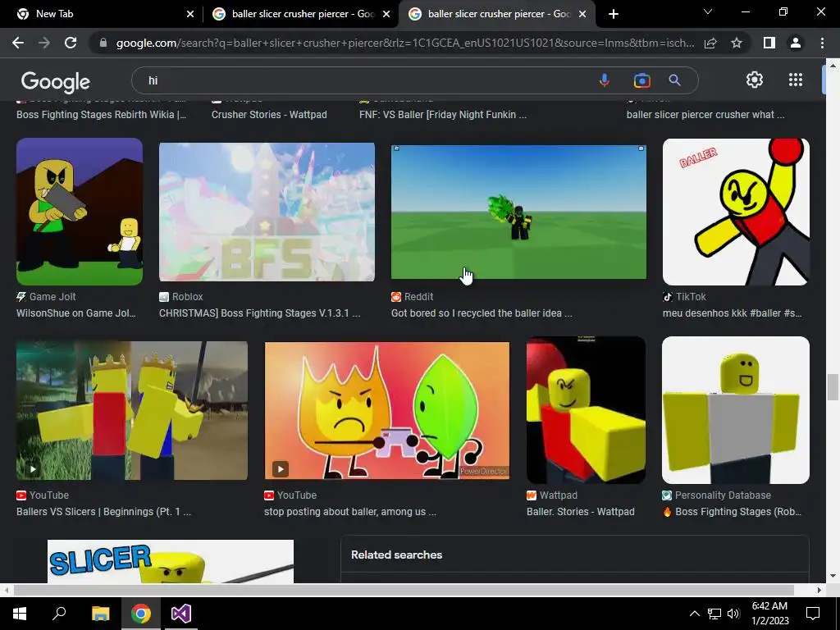Image resolution: width=840 pixels, height=630 pixels.
Task: Go back to the previous page
Action: point(18,43)
